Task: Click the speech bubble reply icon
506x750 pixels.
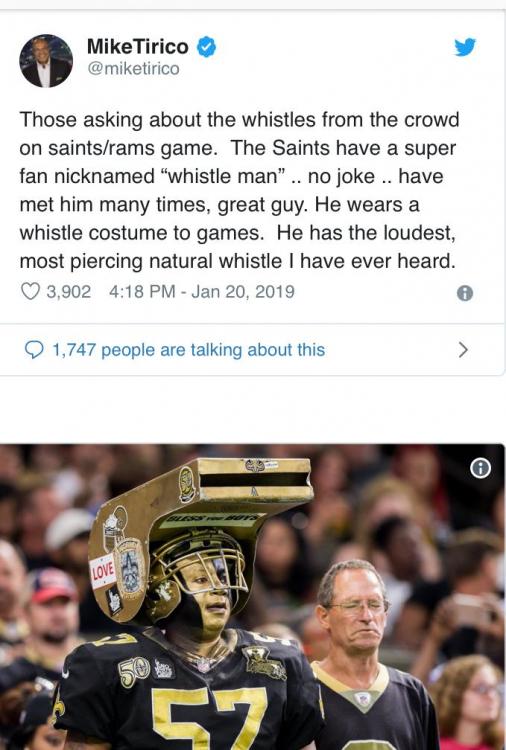Action: tap(34, 350)
